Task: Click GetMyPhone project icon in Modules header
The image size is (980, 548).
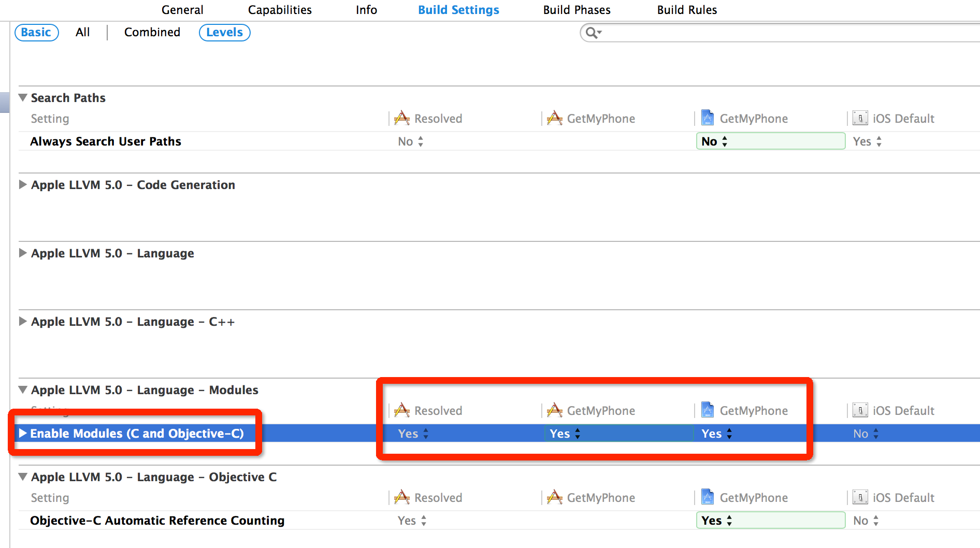Action: tap(708, 410)
